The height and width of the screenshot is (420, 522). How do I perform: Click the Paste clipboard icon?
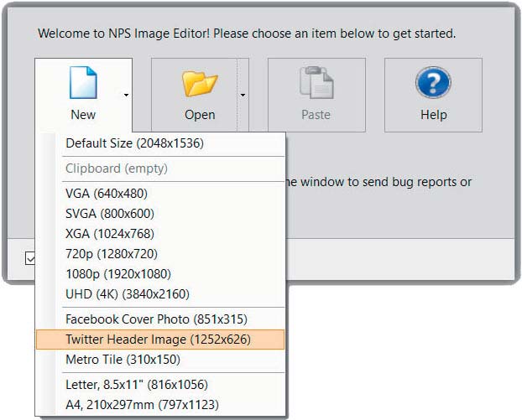coord(316,82)
